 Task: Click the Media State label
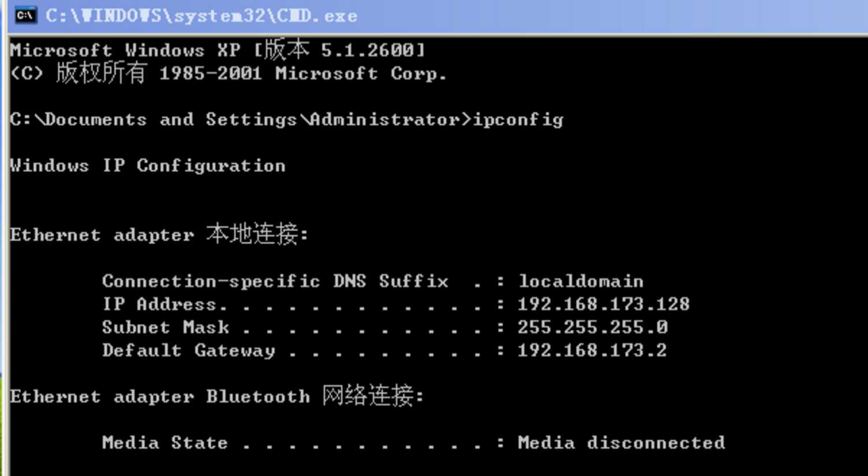165,443
